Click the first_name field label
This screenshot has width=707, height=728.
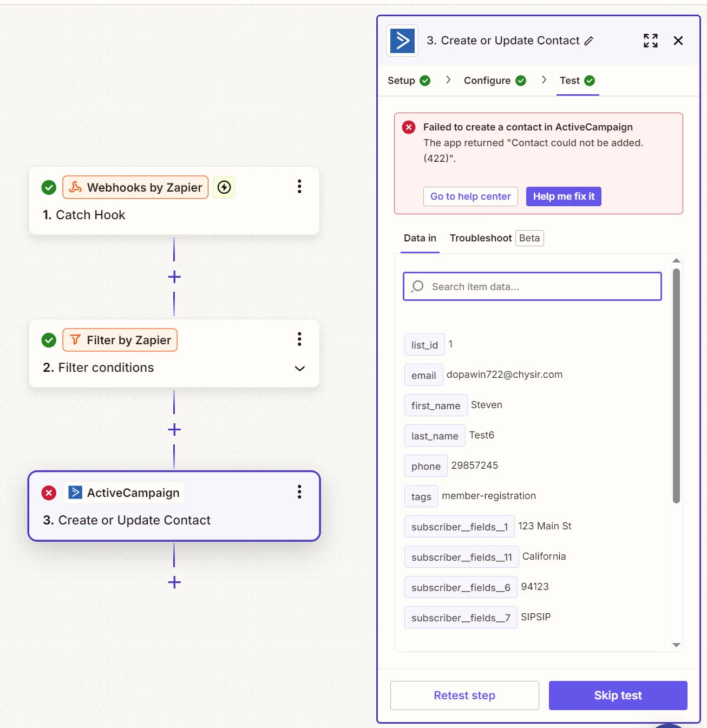pos(436,405)
